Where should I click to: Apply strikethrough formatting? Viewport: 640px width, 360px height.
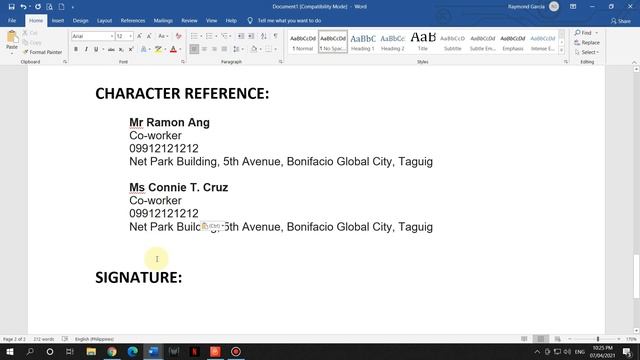pyautogui.click(x=111, y=49)
